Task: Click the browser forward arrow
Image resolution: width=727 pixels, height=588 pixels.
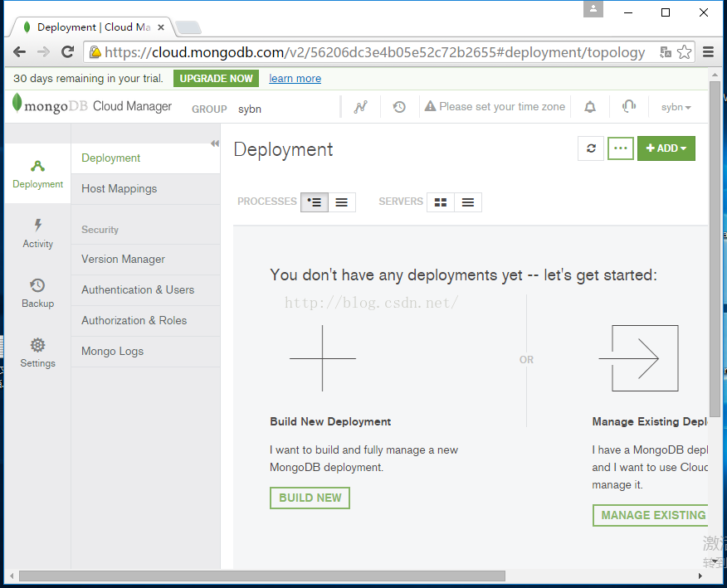Action: (x=44, y=52)
